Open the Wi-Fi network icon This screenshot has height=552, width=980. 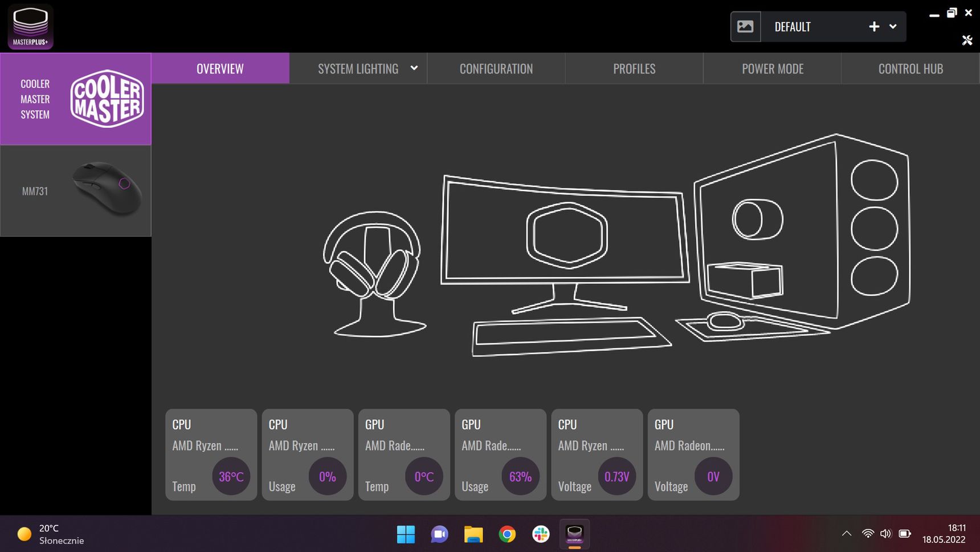(868, 534)
